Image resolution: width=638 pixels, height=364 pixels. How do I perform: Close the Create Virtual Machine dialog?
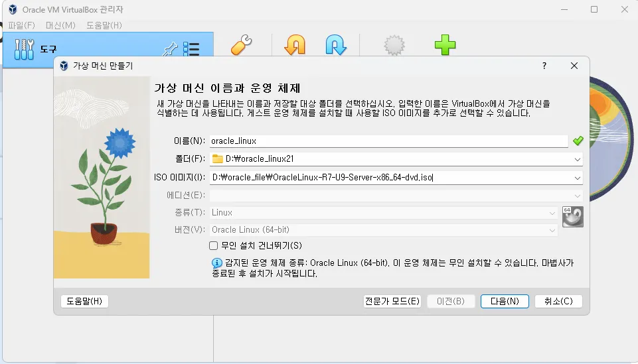574,66
